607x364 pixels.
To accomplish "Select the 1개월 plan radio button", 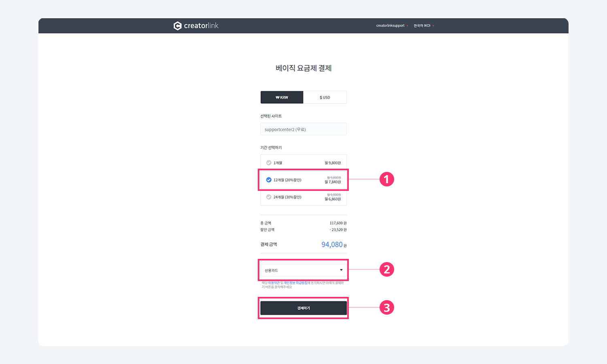I will point(269,163).
